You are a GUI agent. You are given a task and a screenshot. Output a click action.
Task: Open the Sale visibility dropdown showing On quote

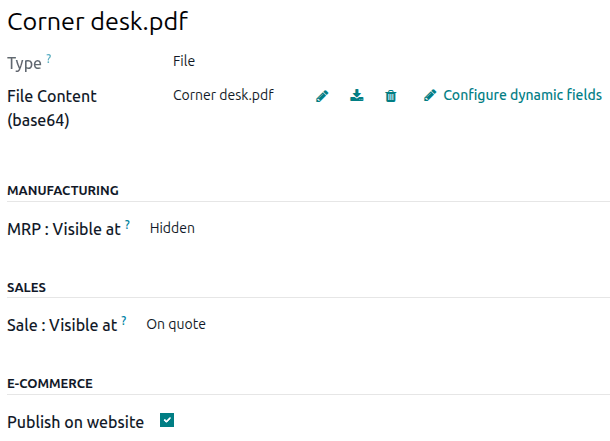pos(176,324)
